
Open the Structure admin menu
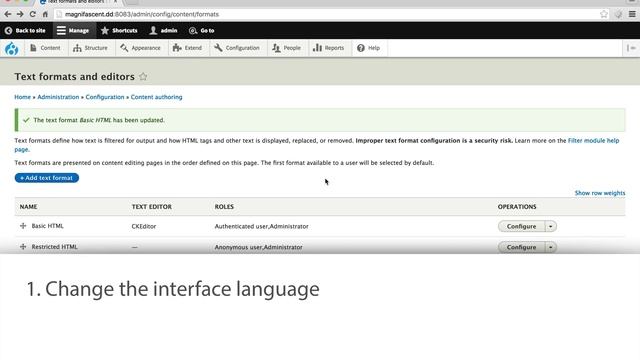[90, 48]
